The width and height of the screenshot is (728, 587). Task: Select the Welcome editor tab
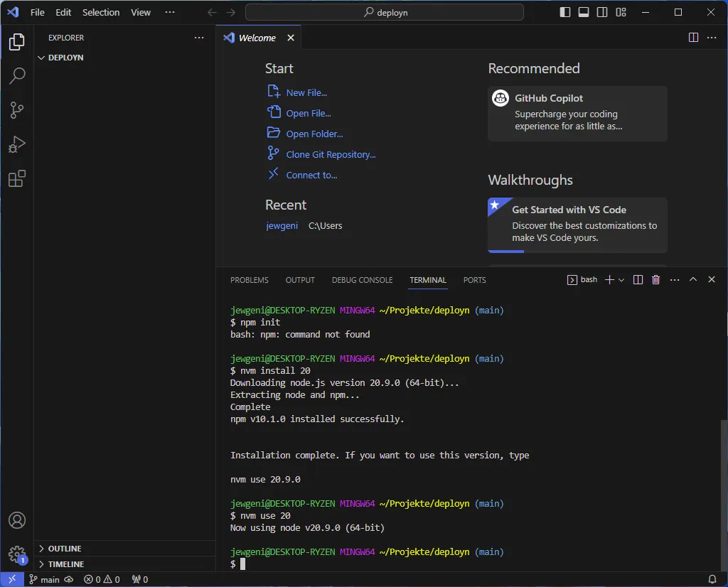(257, 38)
